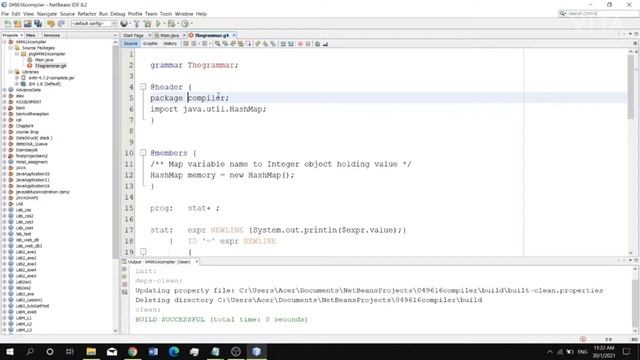Image resolution: width=640 pixels, height=360 pixels.
Task: Open the Tools menu
Action: 166,14
